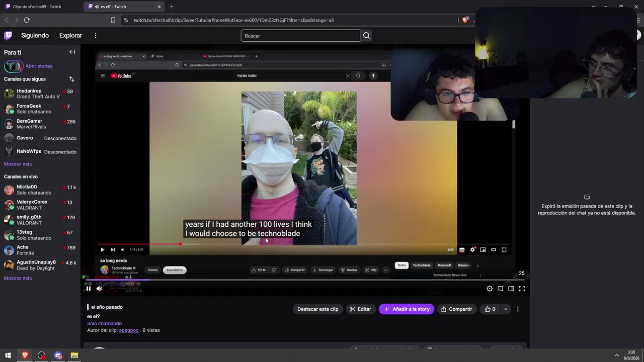Switch to the Clips de xFercha89 tab
This screenshot has width=644, height=362.
tap(40, 7)
